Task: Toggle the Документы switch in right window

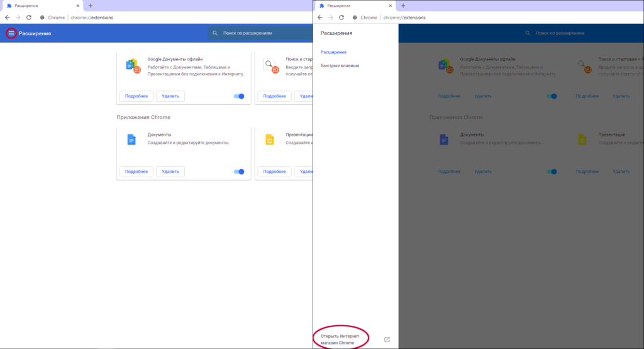Action: 552,172
